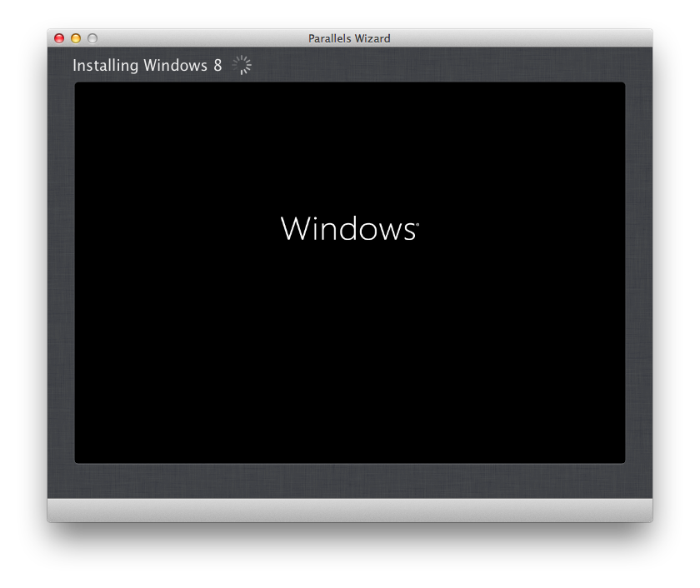Minimize the Parallels Wizard window
The width and height of the screenshot is (700, 588).
coord(76,38)
